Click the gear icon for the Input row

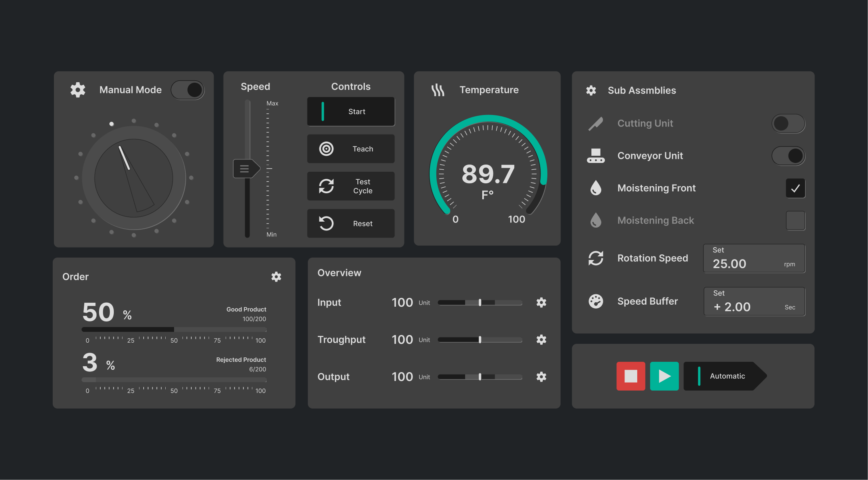541,303
